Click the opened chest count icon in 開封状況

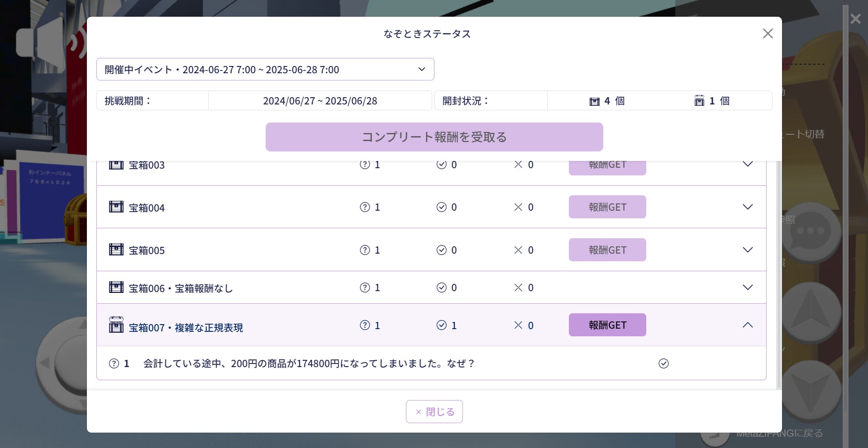(699, 101)
